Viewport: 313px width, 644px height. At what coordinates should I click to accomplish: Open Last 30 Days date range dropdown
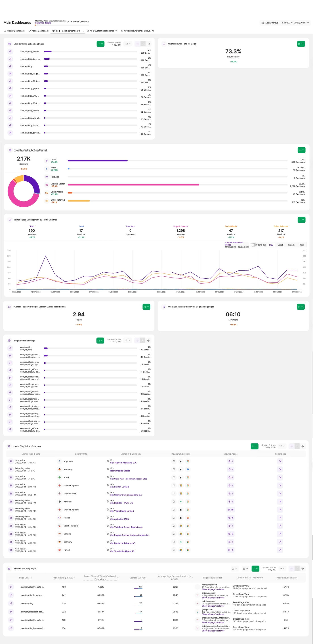click(x=285, y=23)
